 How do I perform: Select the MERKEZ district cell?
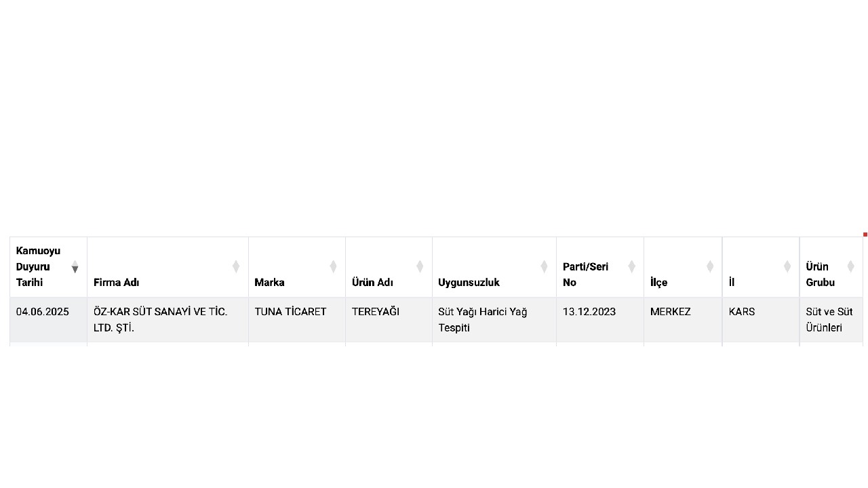click(683, 320)
